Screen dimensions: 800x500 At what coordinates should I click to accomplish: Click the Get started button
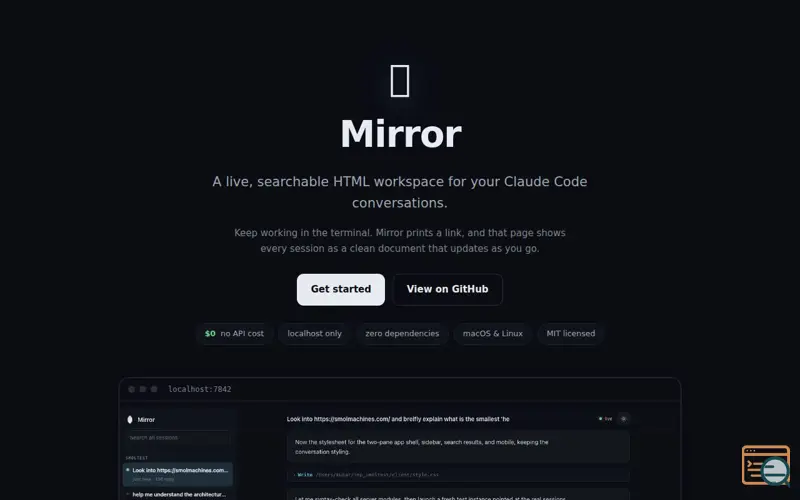[341, 289]
